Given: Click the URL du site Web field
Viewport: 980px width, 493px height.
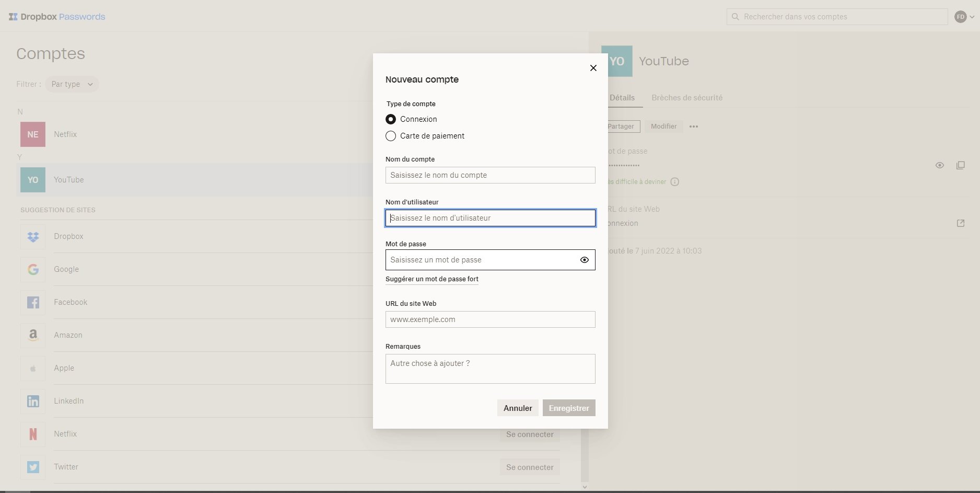Looking at the screenshot, I should click(490, 319).
